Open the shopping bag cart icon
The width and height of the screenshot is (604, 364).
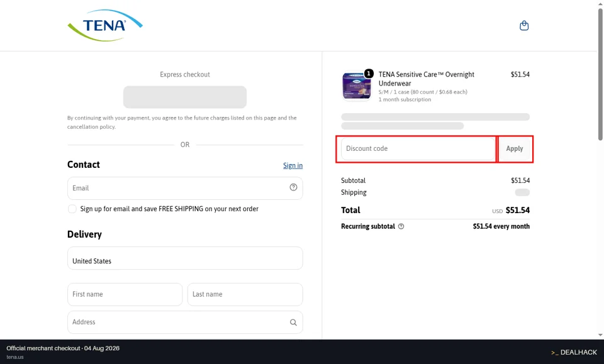[x=524, y=26]
